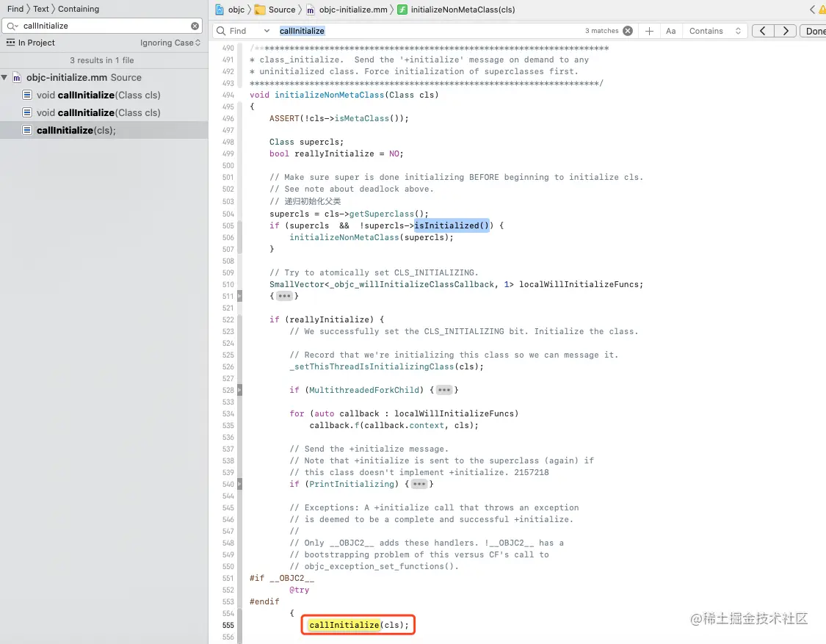Go to previous find match
Screen dimensions: 826x644
763,31
